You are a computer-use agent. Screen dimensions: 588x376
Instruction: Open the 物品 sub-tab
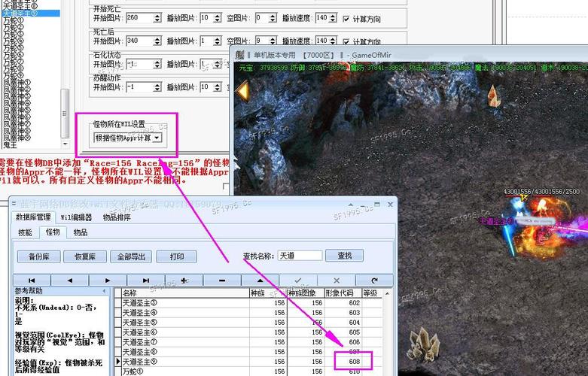click(81, 232)
